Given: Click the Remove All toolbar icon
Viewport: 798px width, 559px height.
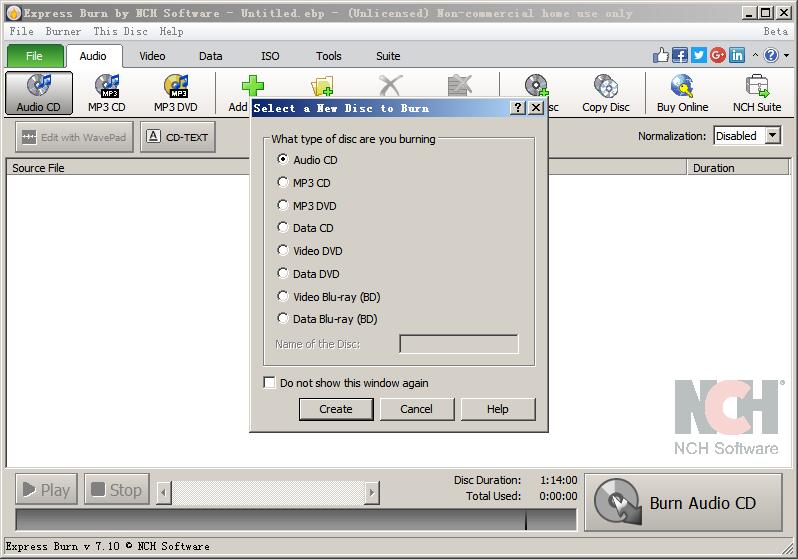Looking at the screenshot, I should pos(460,86).
